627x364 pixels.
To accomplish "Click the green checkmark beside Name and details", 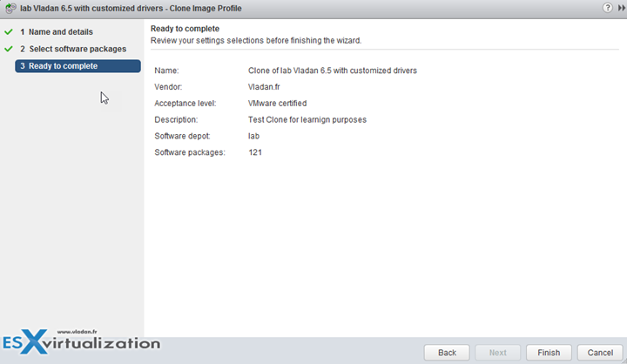I will tap(9, 31).
